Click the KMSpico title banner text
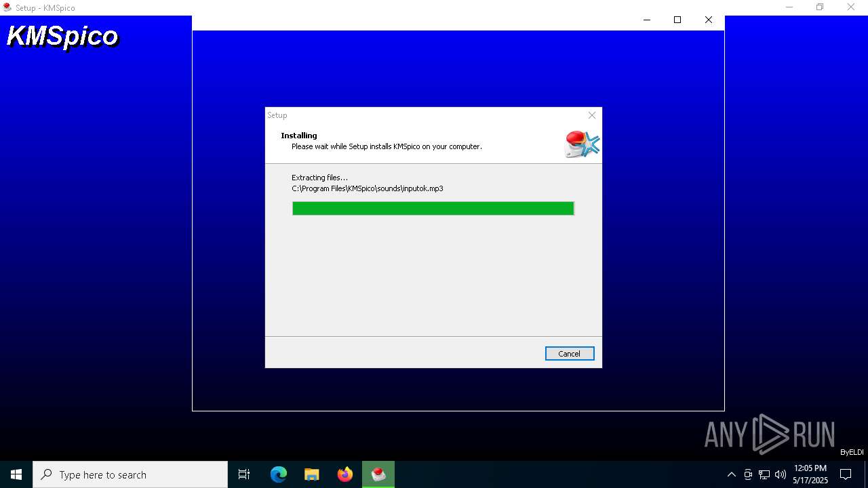The width and height of the screenshot is (868, 488). pyautogui.click(x=62, y=36)
